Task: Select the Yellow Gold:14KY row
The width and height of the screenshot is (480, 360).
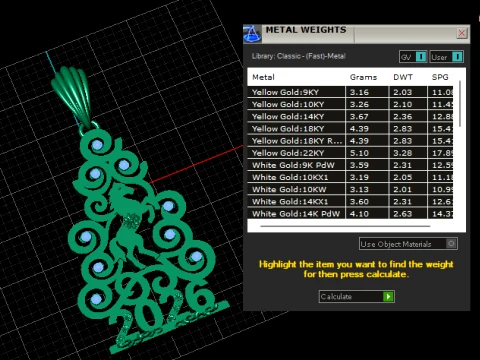Action: [x=350, y=116]
